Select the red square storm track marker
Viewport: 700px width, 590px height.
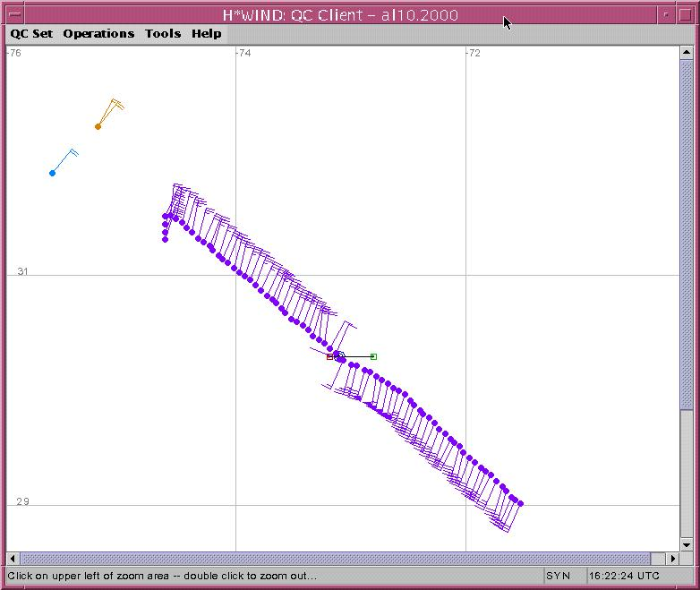(x=329, y=357)
